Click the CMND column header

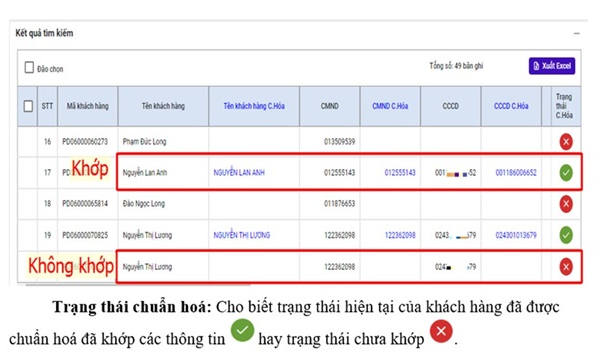pyautogui.click(x=330, y=106)
